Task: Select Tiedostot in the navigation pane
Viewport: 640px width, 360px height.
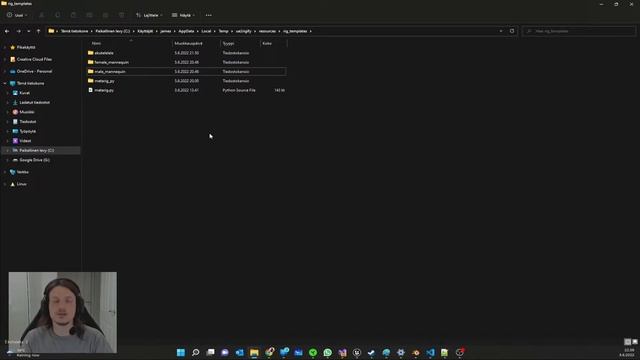Action: 28,122
